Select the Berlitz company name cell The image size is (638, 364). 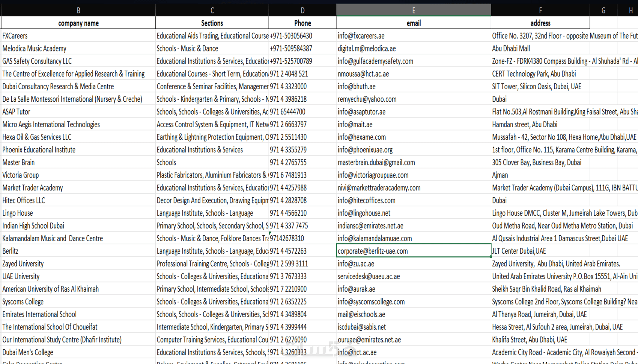[x=78, y=251]
